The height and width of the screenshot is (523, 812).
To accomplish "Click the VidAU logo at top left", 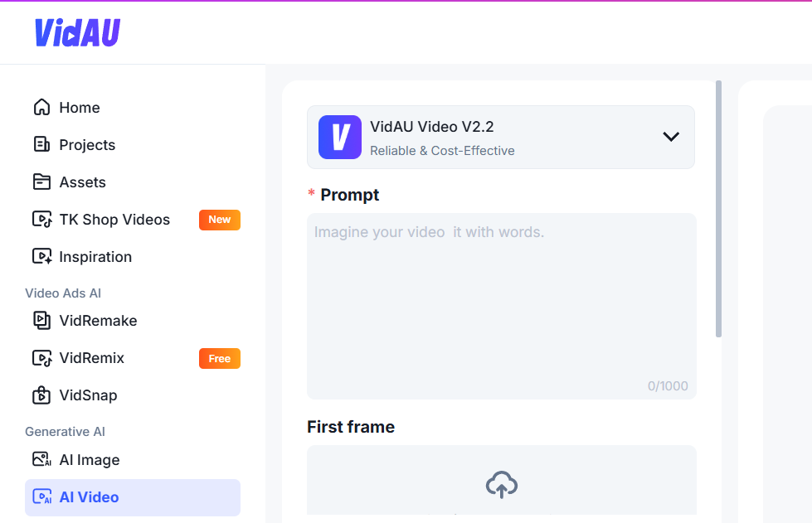I will pyautogui.click(x=77, y=32).
